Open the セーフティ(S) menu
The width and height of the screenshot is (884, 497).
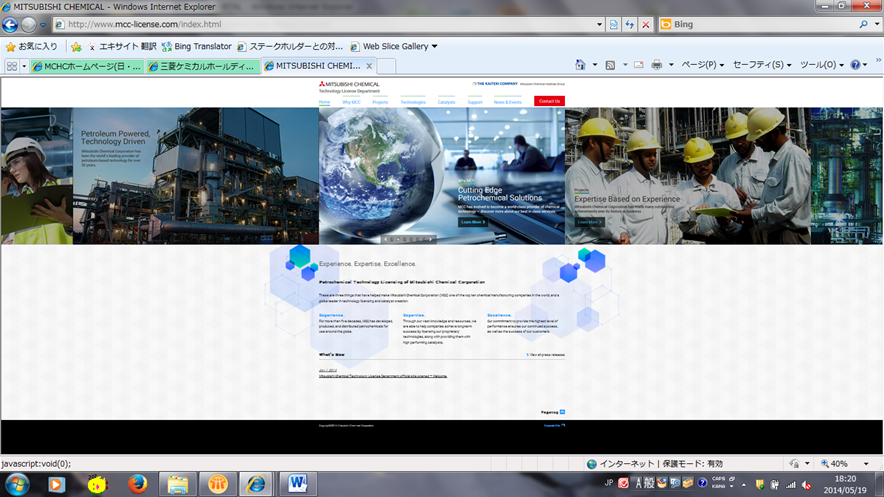762,65
